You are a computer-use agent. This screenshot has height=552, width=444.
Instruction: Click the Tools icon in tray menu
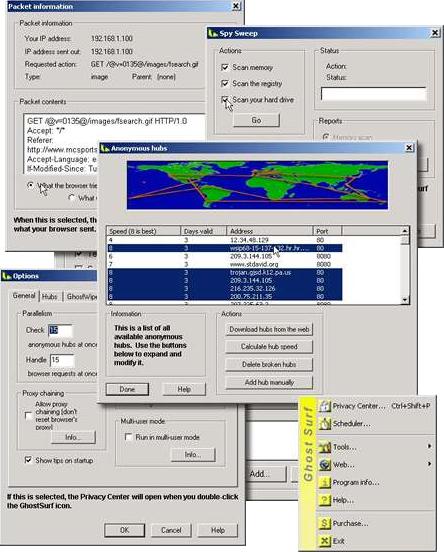(325, 447)
